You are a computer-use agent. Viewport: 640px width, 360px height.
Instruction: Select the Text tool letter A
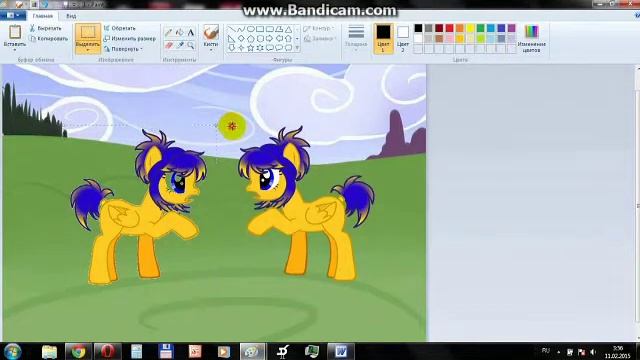pos(191,33)
